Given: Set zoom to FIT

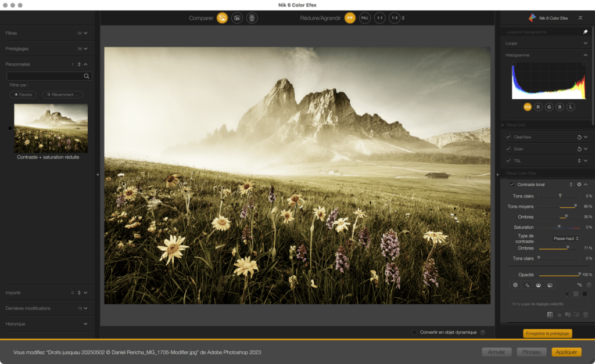Looking at the screenshot, I should click(350, 18).
